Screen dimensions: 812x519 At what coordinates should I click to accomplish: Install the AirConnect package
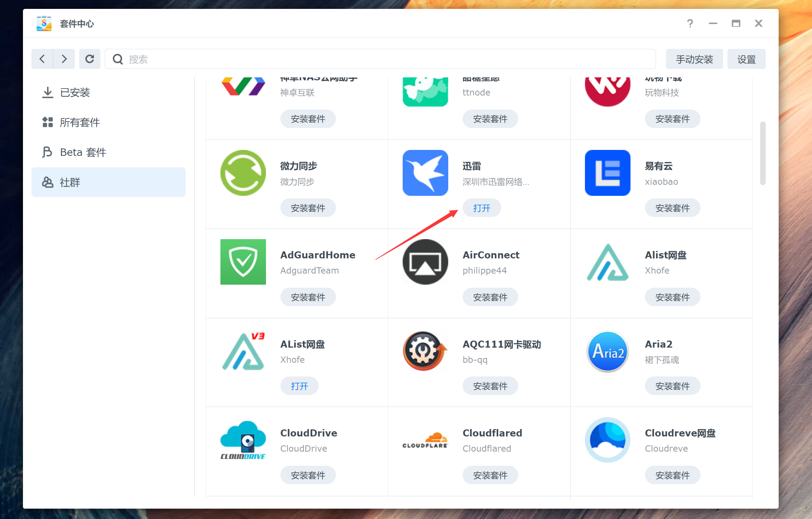click(x=490, y=297)
